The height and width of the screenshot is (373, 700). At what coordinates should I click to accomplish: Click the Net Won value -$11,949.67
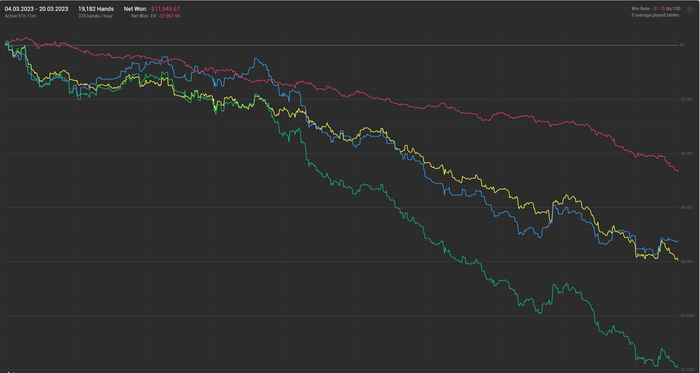(x=163, y=8)
